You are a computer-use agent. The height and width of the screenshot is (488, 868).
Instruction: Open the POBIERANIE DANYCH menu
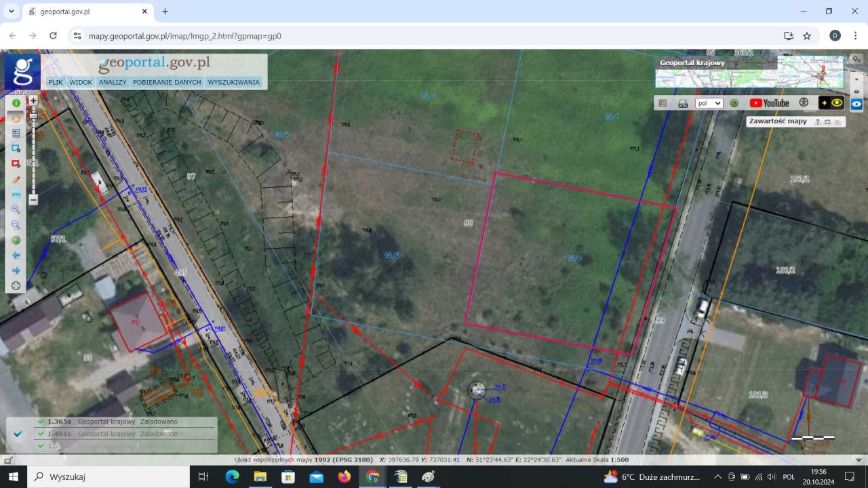point(167,82)
